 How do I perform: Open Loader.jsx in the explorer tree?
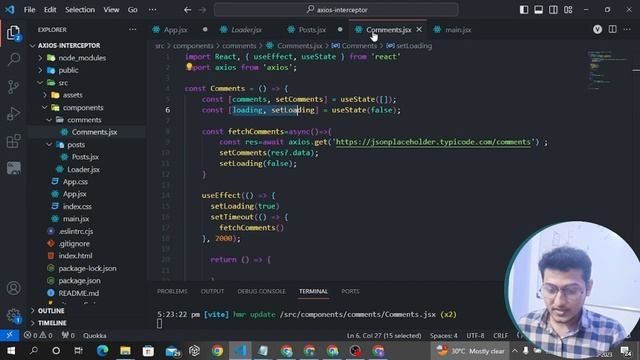[83, 169]
